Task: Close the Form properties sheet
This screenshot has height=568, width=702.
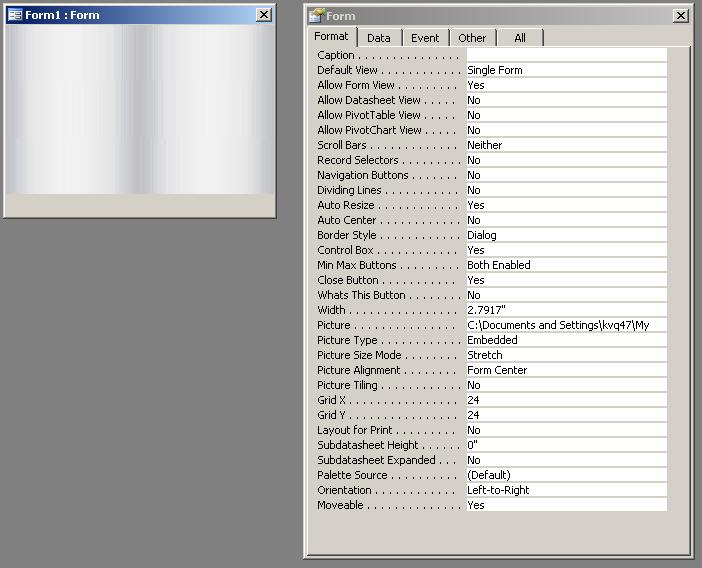Action: (x=681, y=16)
